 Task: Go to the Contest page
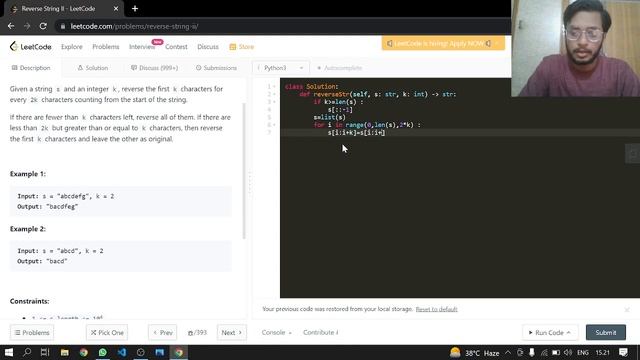(176, 47)
